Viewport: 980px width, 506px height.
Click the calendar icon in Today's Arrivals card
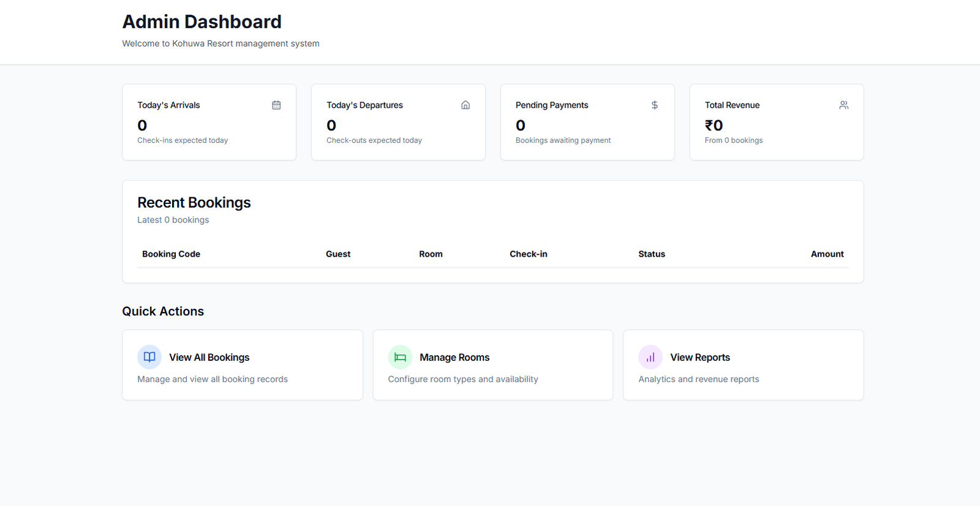click(x=276, y=105)
